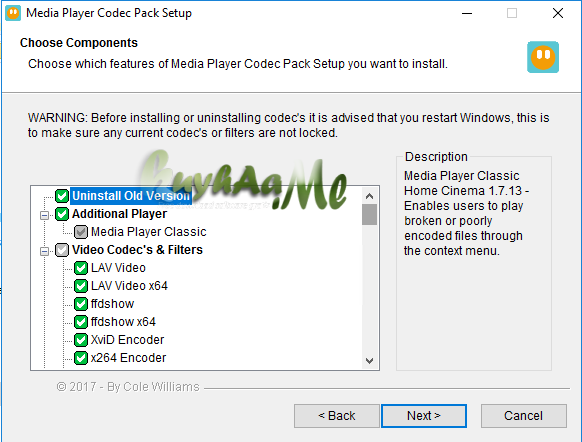Uncheck the LAV Video checkbox
The width and height of the screenshot is (582, 442).
tap(81, 268)
